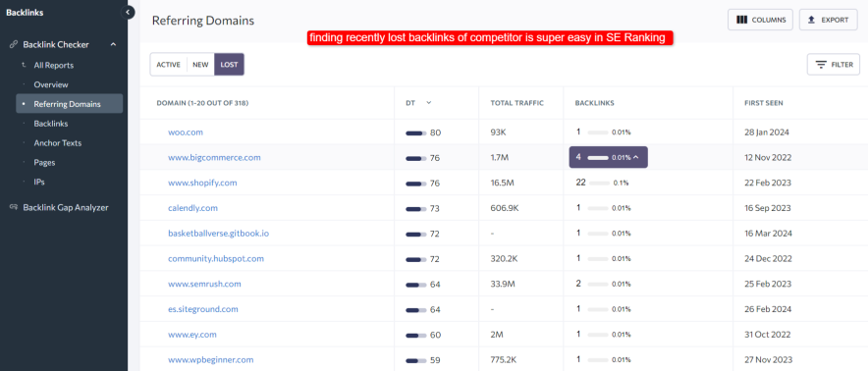Image resolution: width=868 pixels, height=371 pixels.
Task: Select the LOST tab
Action: tap(229, 65)
